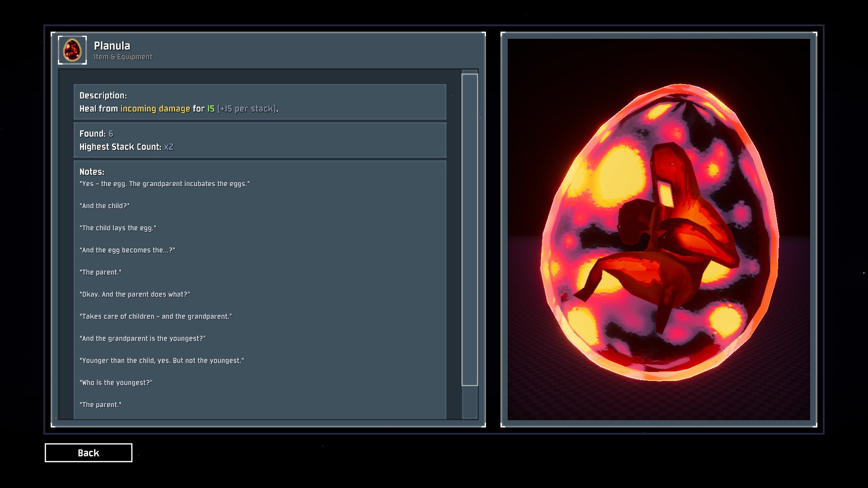The width and height of the screenshot is (868, 488).
Task: Click the Item & Equipment subtitle
Action: click(123, 57)
